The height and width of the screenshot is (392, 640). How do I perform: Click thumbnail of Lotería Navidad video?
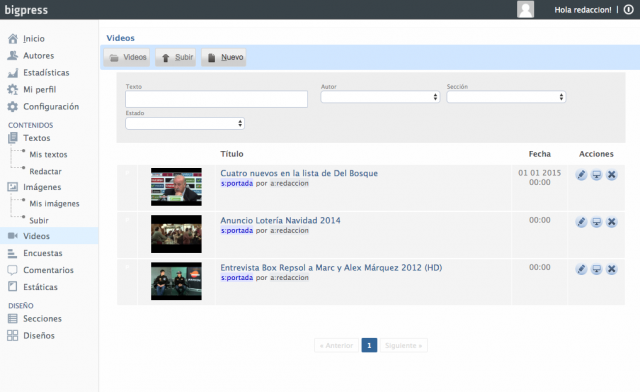click(x=176, y=234)
